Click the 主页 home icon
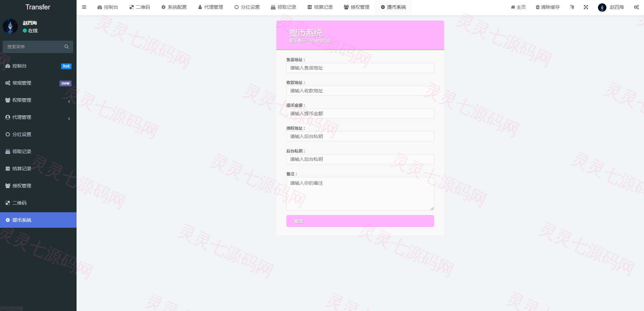 (x=513, y=7)
